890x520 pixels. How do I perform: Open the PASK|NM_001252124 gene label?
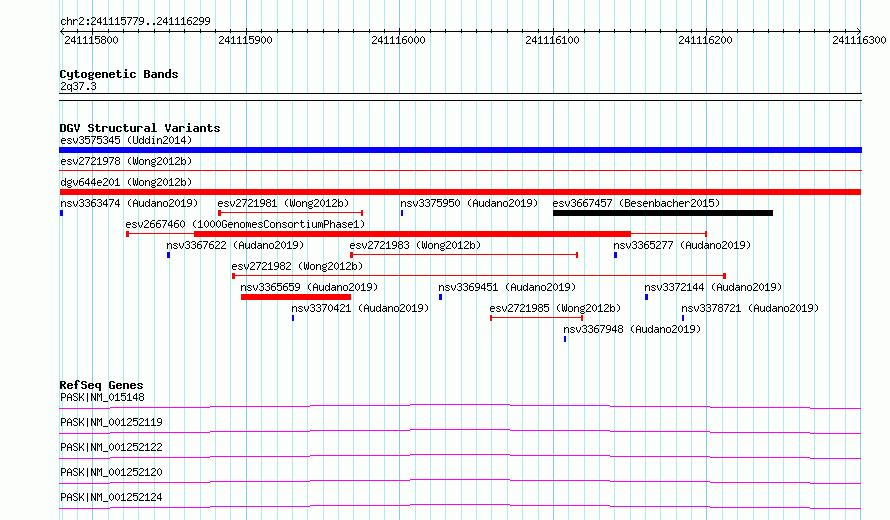[111, 497]
